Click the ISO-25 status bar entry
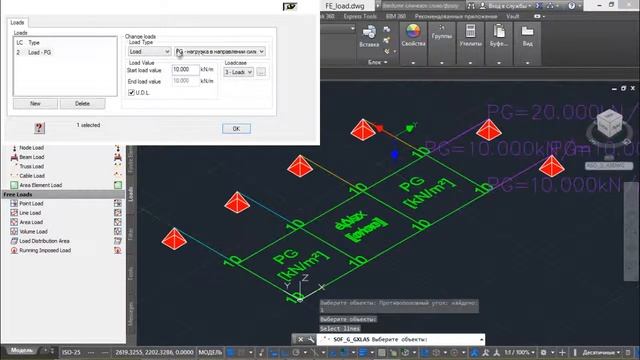640x360 pixels. pos(71,352)
